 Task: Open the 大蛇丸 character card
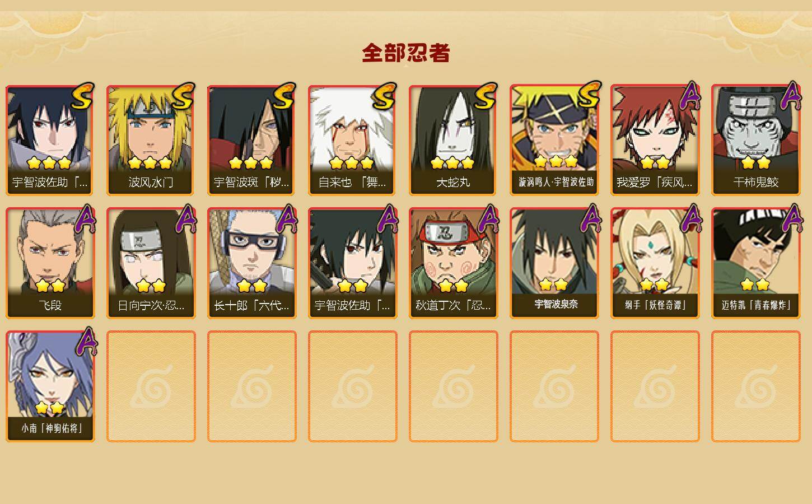coord(453,141)
